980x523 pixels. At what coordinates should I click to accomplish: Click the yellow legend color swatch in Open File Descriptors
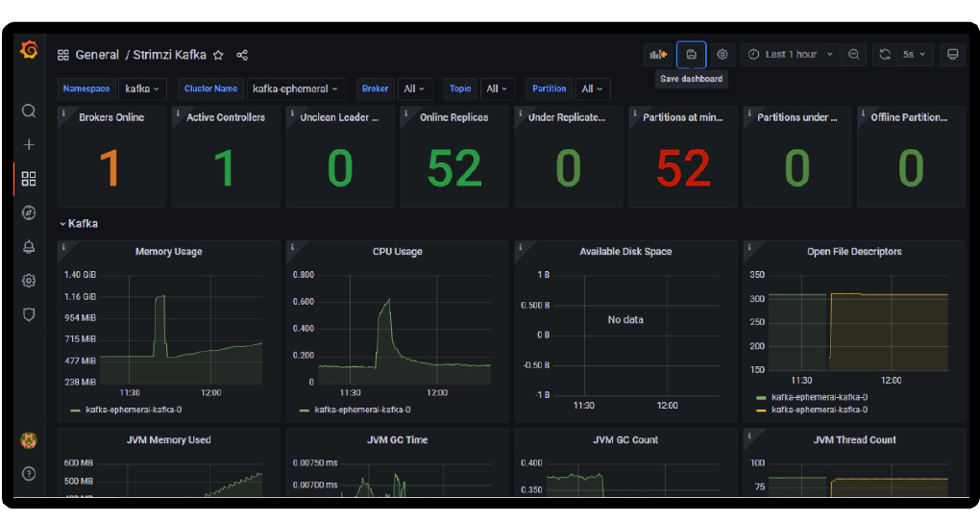762,410
